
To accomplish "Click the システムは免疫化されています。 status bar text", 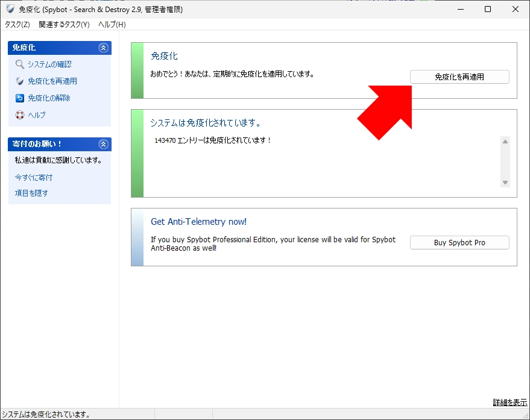I will [46, 414].
